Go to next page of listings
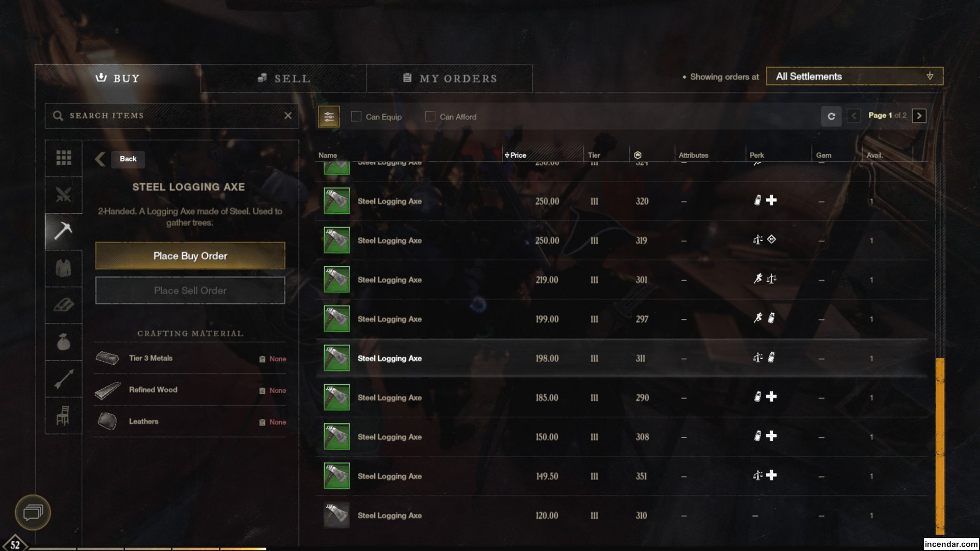The height and width of the screenshot is (551, 980). (x=919, y=116)
